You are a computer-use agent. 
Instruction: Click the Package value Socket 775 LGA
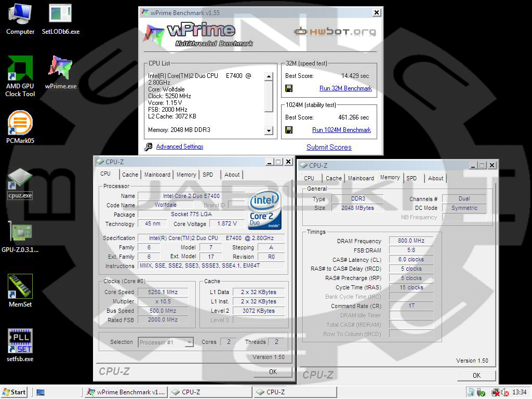point(191,214)
